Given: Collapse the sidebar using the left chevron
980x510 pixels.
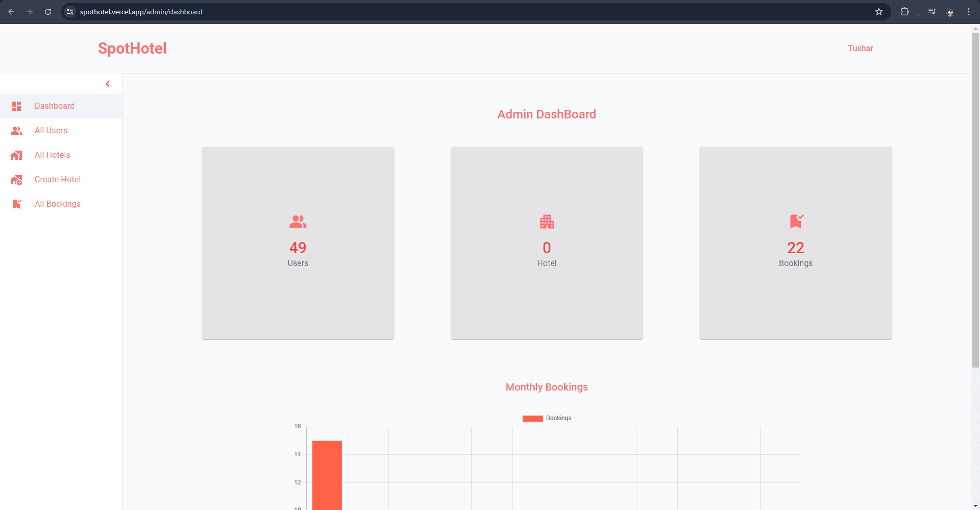Looking at the screenshot, I should tap(108, 83).
